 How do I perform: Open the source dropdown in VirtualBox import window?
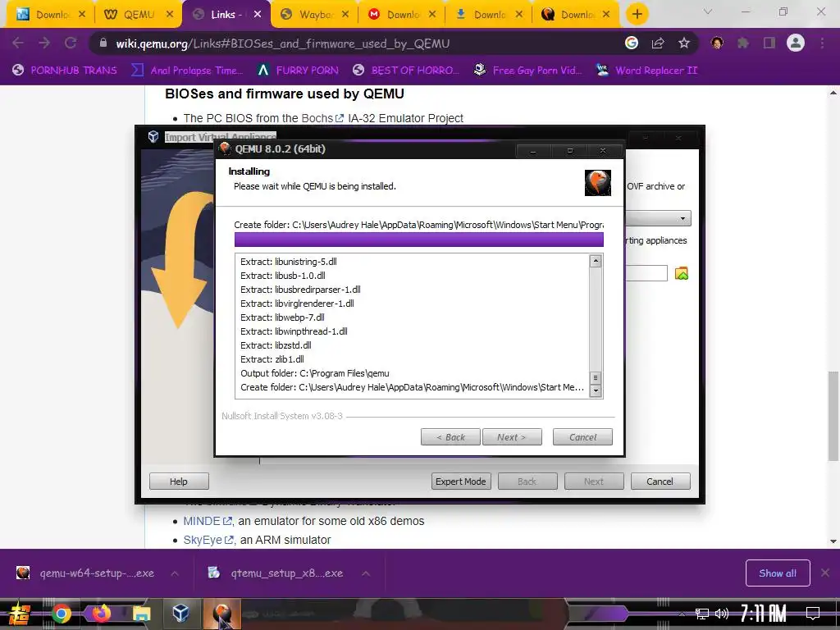tap(682, 218)
